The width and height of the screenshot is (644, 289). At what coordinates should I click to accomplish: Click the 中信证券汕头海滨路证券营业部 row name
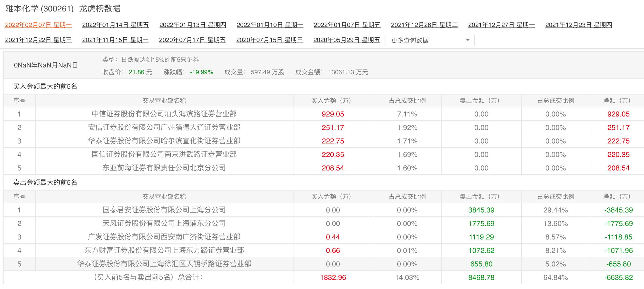pyautogui.click(x=164, y=114)
